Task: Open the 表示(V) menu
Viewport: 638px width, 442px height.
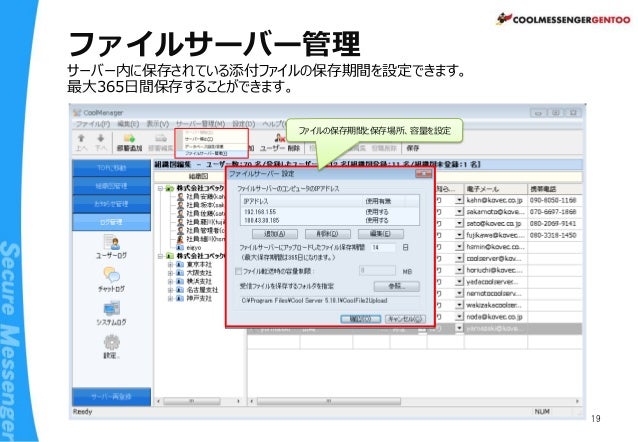Action: tap(157, 124)
